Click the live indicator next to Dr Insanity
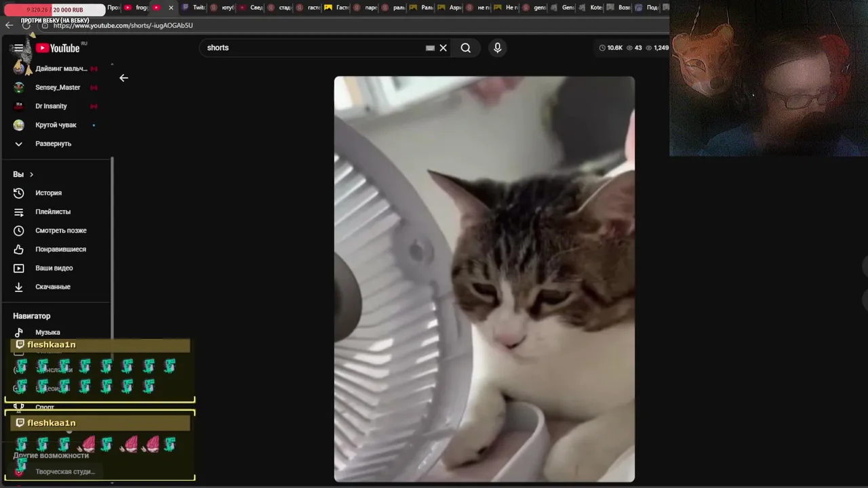The width and height of the screenshot is (868, 488). coord(94,106)
